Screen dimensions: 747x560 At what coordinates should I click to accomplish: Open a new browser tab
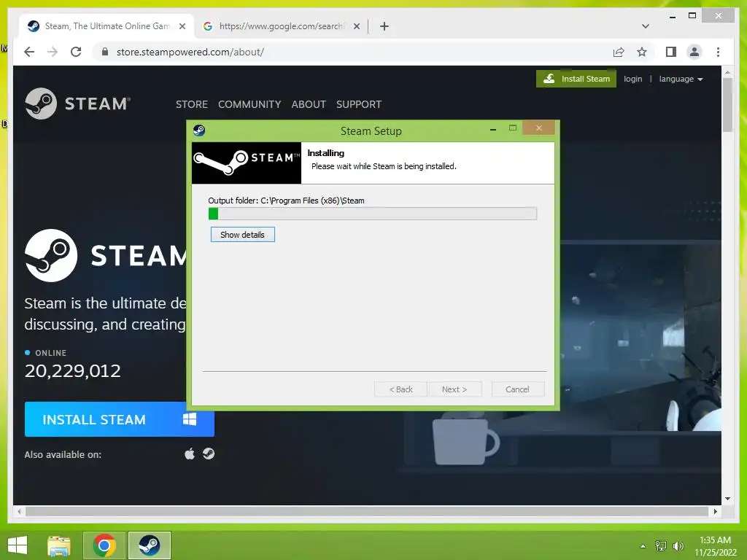384,26
